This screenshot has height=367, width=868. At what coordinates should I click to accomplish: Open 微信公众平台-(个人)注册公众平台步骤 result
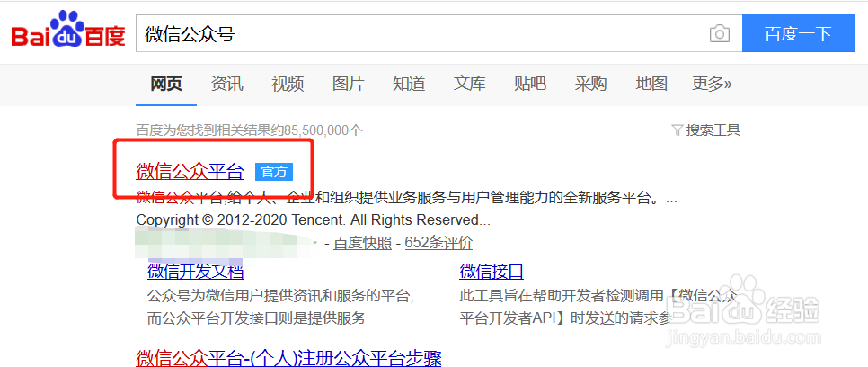click(x=289, y=357)
